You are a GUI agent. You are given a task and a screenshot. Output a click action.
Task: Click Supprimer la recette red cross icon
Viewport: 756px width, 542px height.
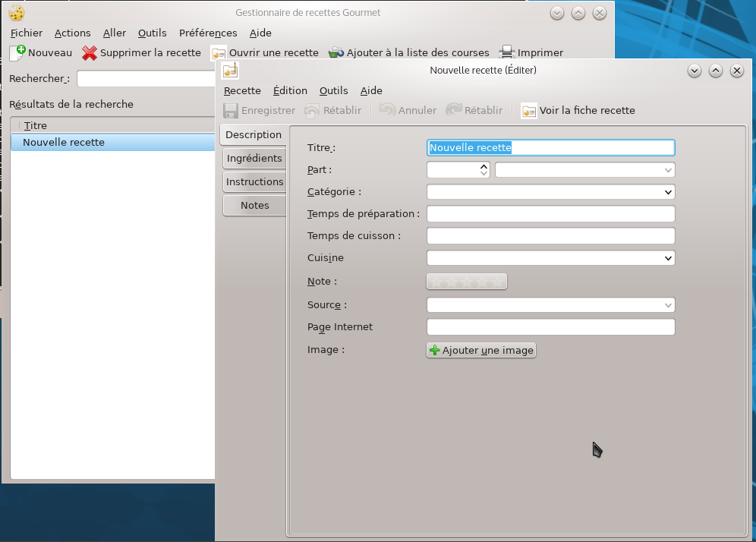[90, 53]
